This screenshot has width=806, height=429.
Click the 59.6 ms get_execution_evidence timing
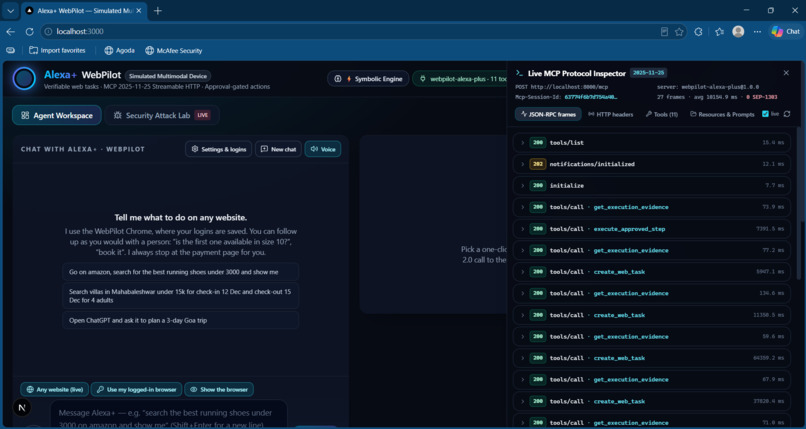coord(774,337)
